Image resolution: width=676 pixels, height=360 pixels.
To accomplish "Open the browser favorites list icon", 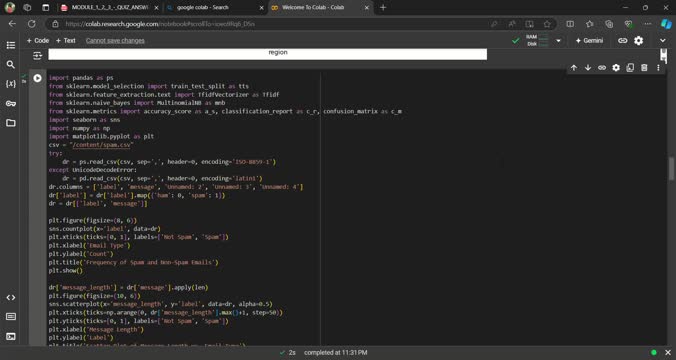I will point(589,24).
